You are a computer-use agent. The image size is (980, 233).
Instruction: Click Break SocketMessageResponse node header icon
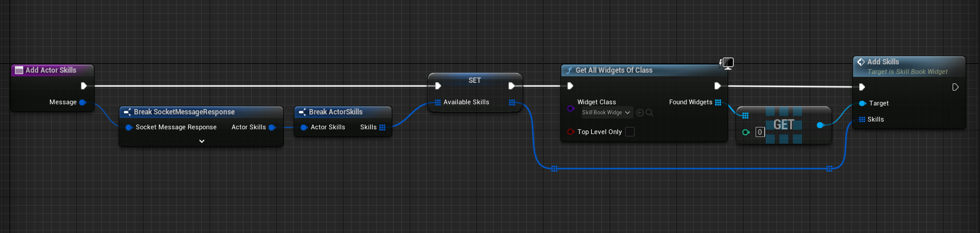pyautogui.click(x=127, y=112)
